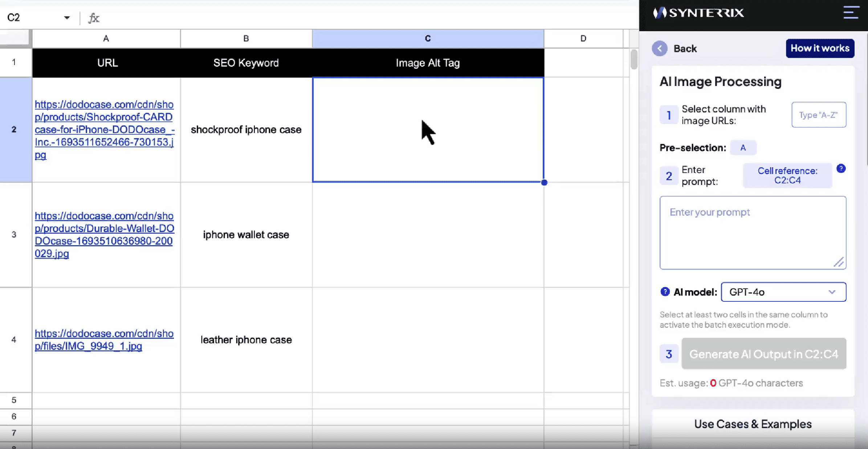Open the Name box dropdown arrow
This screenshot has height=449, width=868.
67,17
